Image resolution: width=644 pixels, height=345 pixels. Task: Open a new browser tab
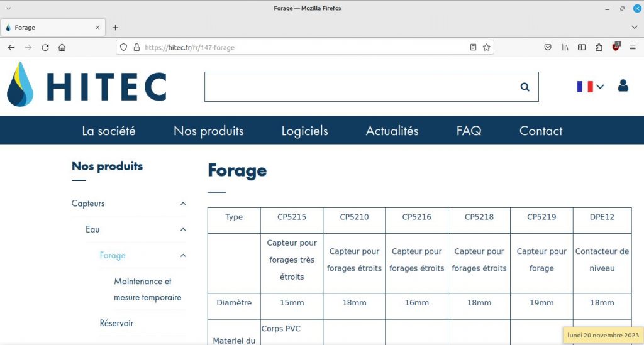tap(115, 28)
